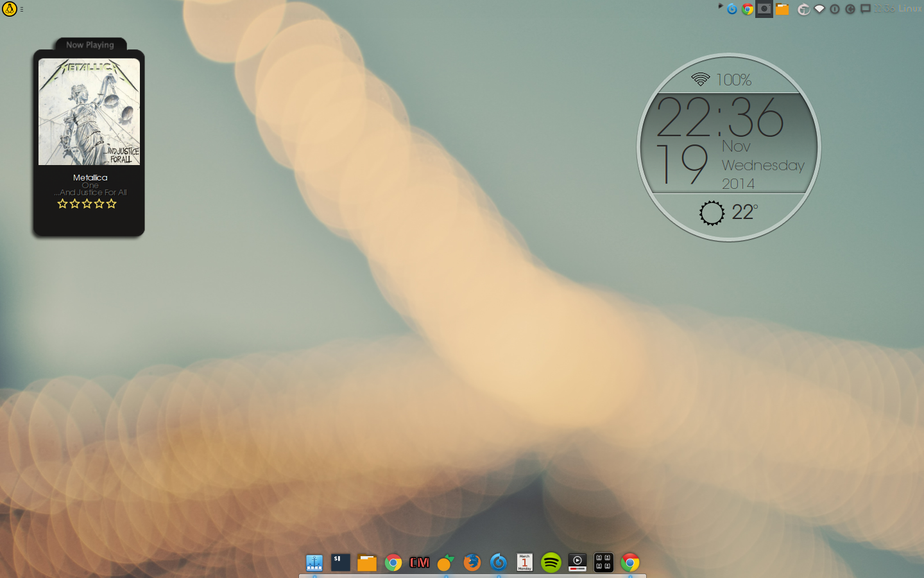Set the rating to three stars

point(87,204)
